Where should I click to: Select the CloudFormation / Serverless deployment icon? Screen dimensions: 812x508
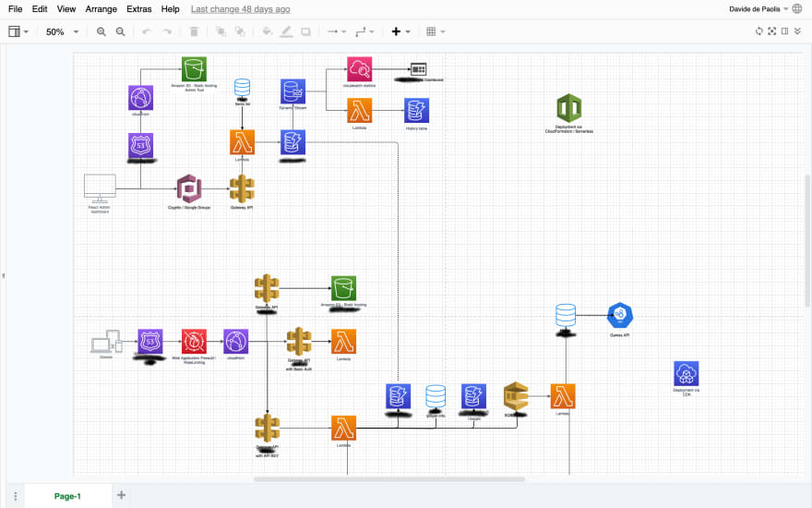click(x=568, y=108)
